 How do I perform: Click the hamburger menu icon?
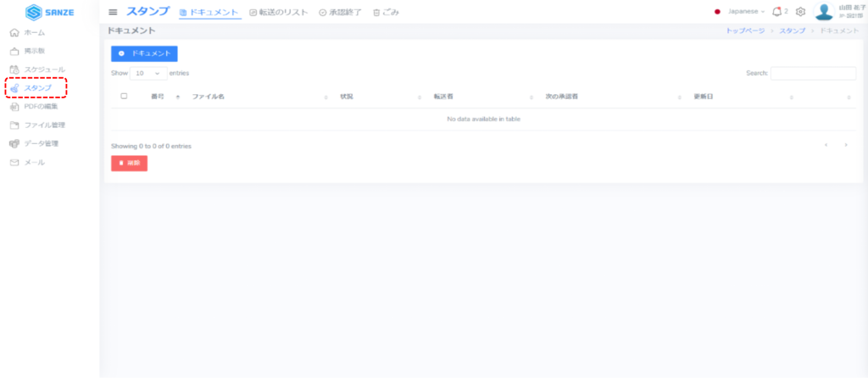coord(113,12)
